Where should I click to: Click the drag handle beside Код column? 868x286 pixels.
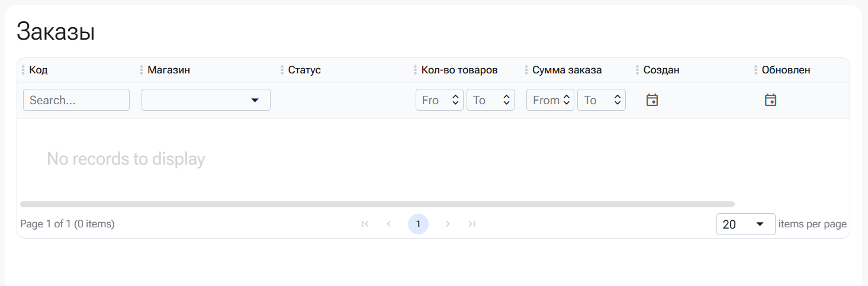tap(23, 70)
